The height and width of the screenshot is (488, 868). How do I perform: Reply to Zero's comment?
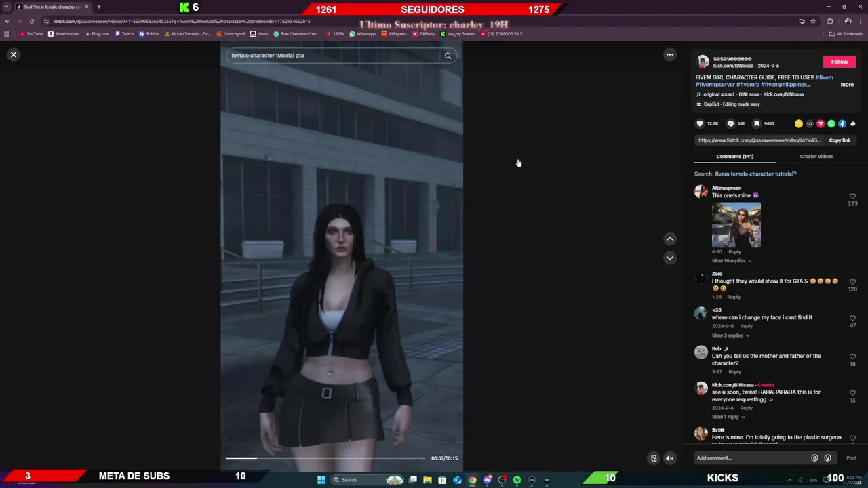(734, 297)
